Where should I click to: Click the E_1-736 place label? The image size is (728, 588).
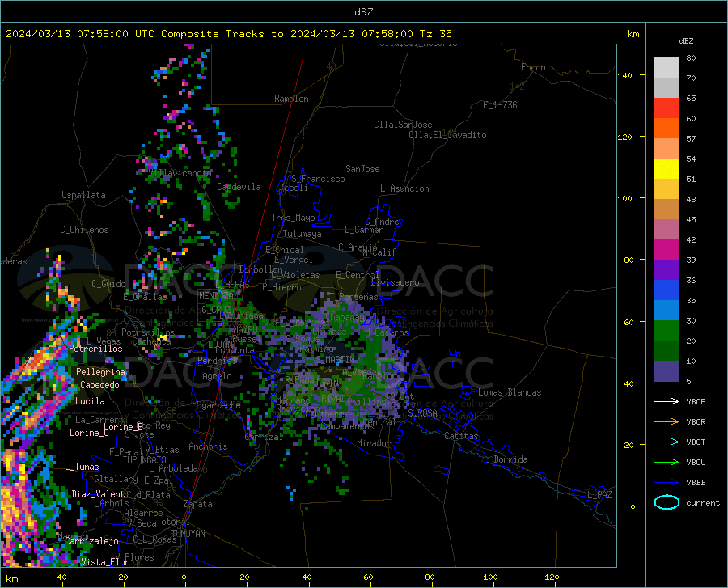500,105
